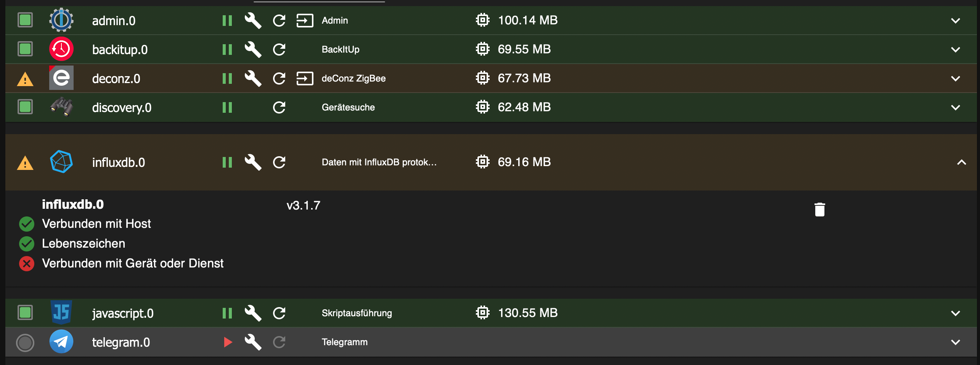This screenshot has height=365, width=980.
Task: Reload the javascript.0 instance
Action: point(279,313)
